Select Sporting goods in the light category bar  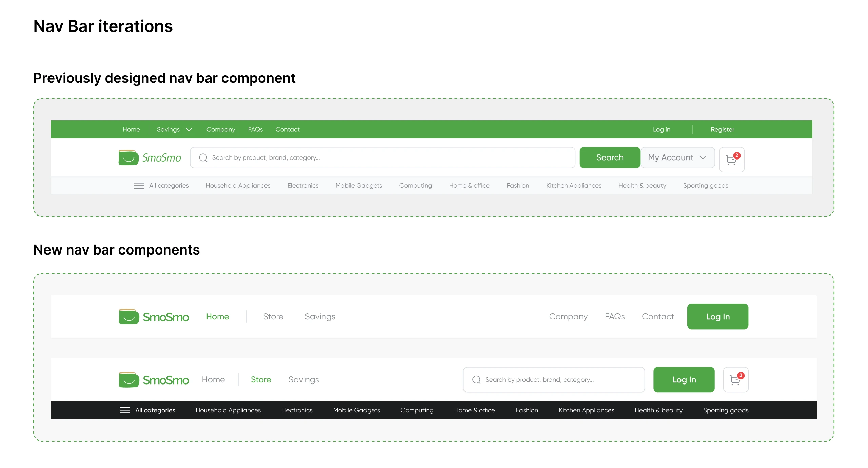(706, 186)
